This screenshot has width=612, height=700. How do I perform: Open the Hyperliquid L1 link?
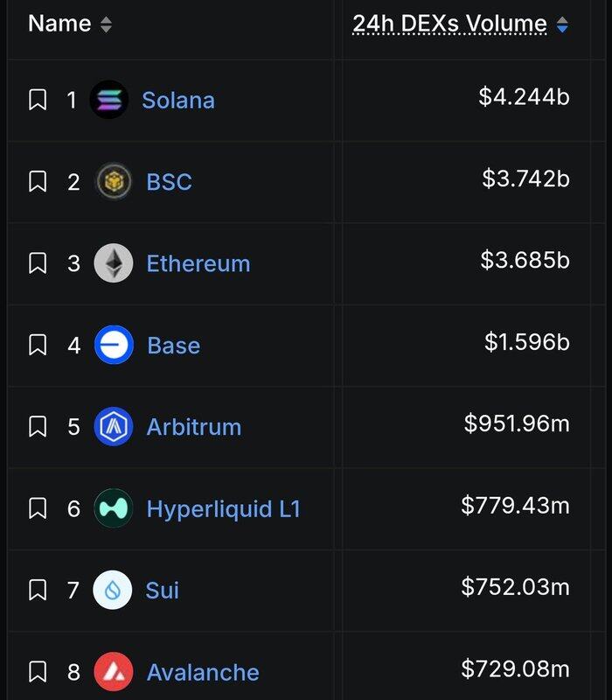point(223,508)
